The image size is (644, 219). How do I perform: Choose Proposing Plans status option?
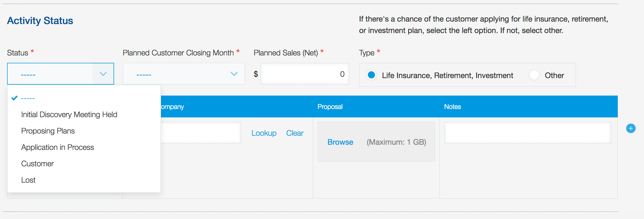48,131
